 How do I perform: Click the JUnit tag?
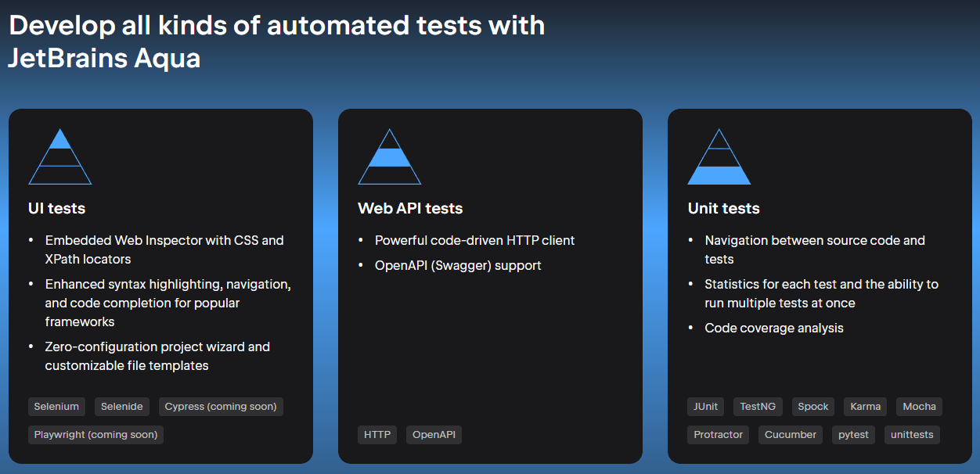705,406
